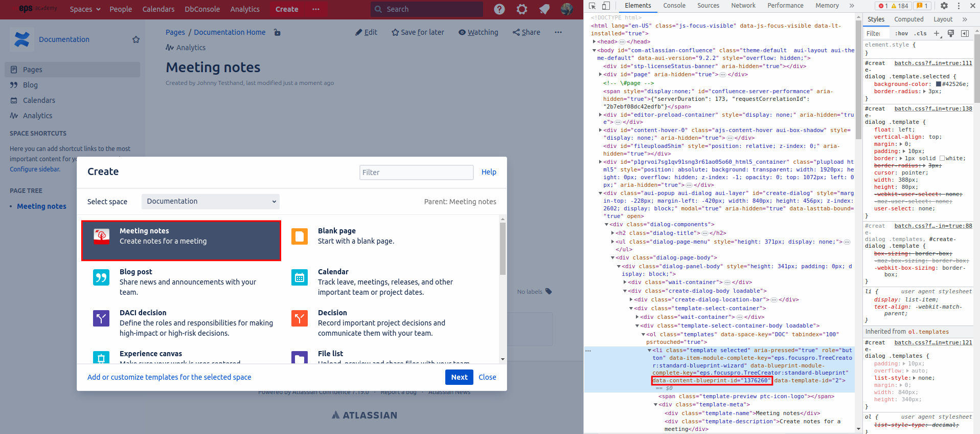980x434 pixels.
Task: Choose the Blog post template icon
Action: [x=101, y=277]
